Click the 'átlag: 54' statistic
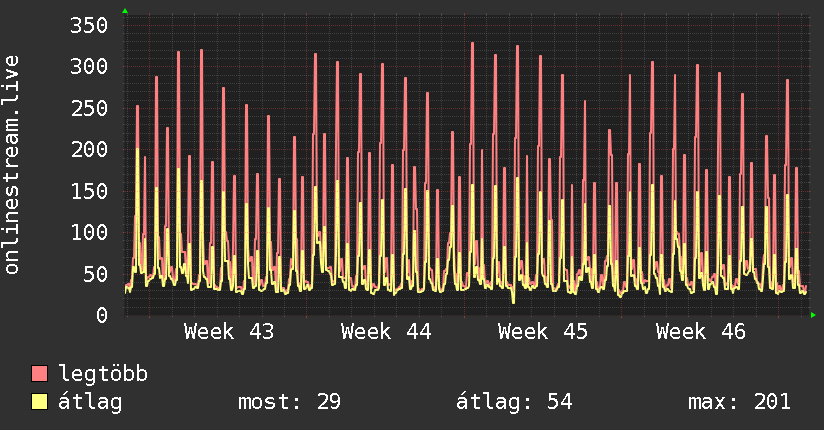The image size is (824, 430). [514, 402]
